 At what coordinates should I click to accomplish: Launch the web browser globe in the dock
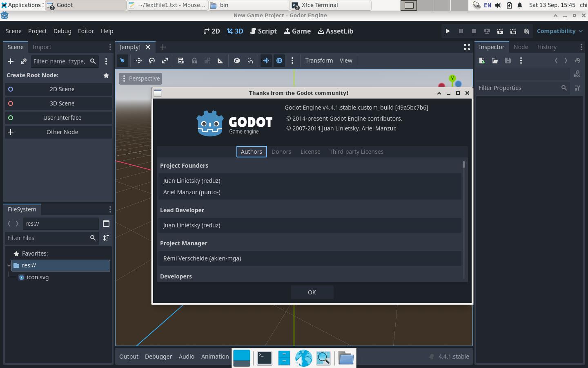click(304, 358)
